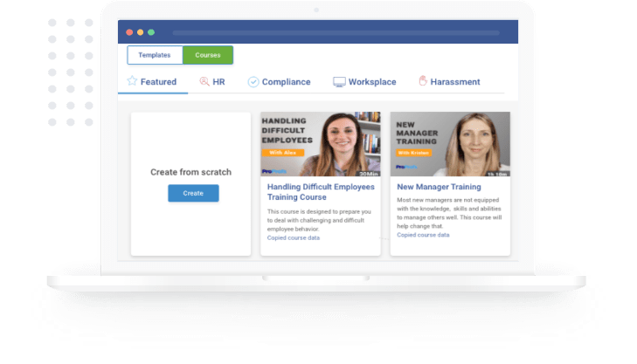Open the Featured tab
The image size is (637, 364).
(x=158, y=82)
